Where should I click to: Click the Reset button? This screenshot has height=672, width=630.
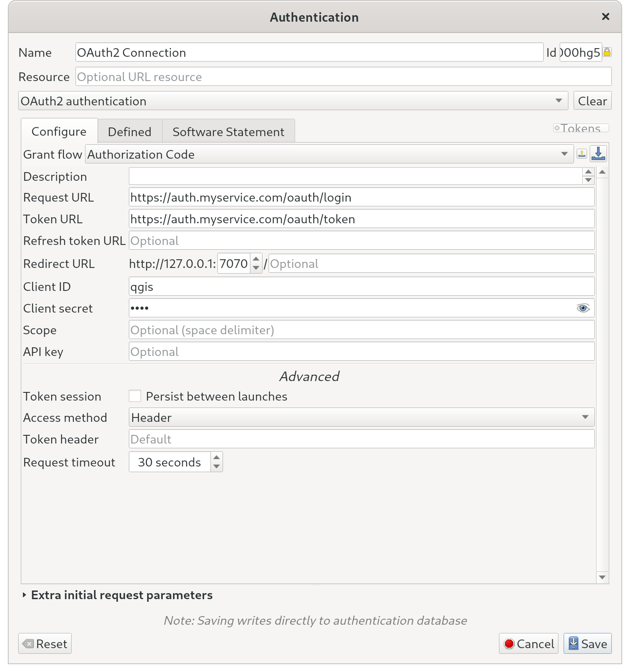tap(45, 644)
